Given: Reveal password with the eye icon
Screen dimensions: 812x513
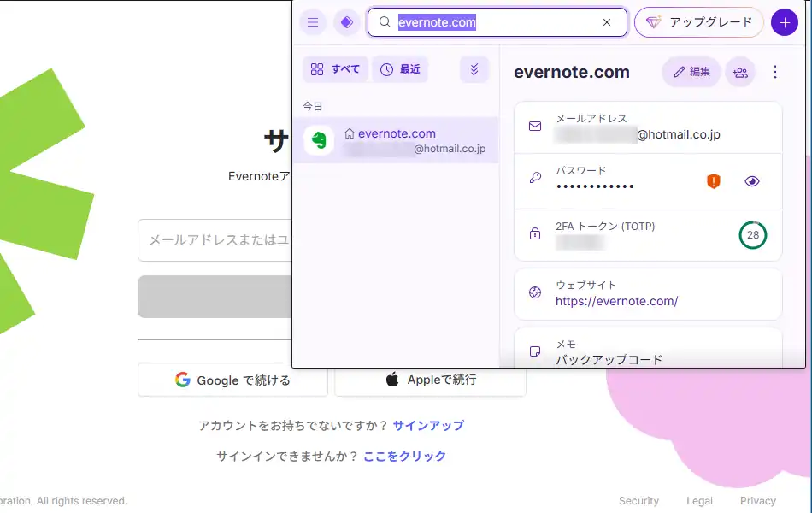Looking at the screenshot, I should click(x=752, y=180).
